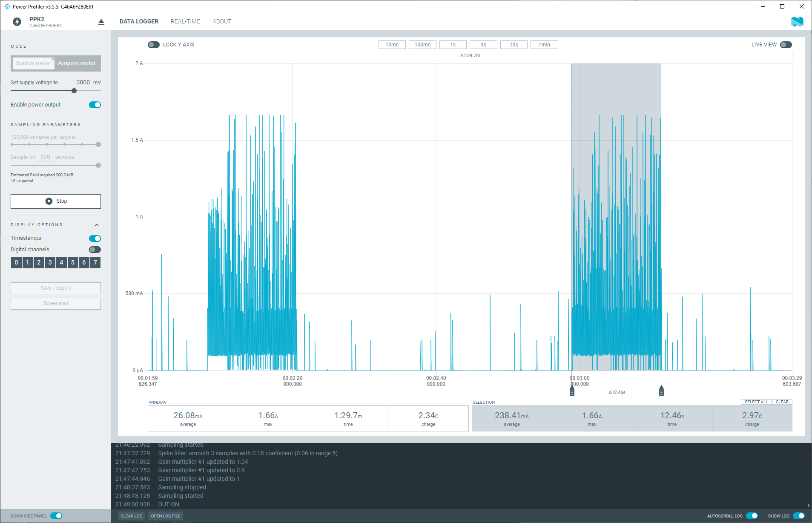This screenshot has height=523, width=812.
Task: Enable digital channel 7
Action: click(95, 263)
